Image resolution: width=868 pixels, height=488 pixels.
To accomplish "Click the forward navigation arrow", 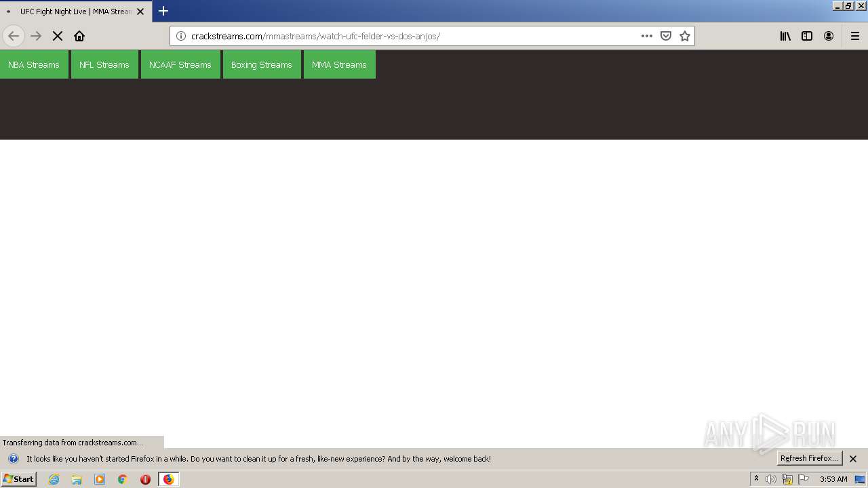I will point(36,36).
